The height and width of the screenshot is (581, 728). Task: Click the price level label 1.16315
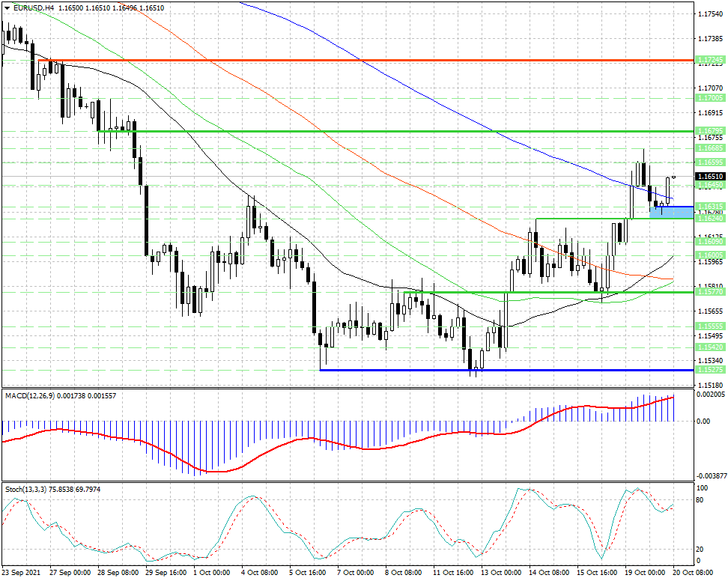click(710, 206)
